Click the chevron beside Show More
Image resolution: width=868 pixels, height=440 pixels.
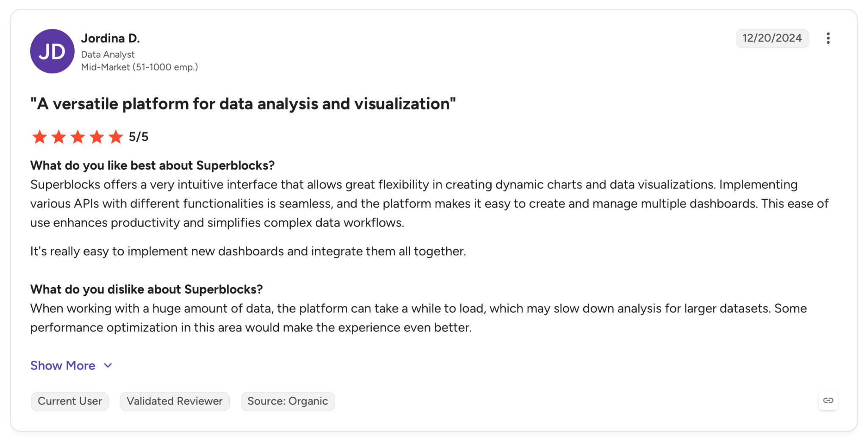pos(108,366)
